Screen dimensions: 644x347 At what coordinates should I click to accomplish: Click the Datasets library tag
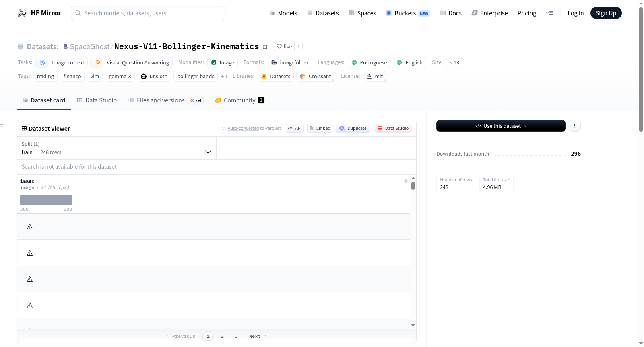[276, 76]
